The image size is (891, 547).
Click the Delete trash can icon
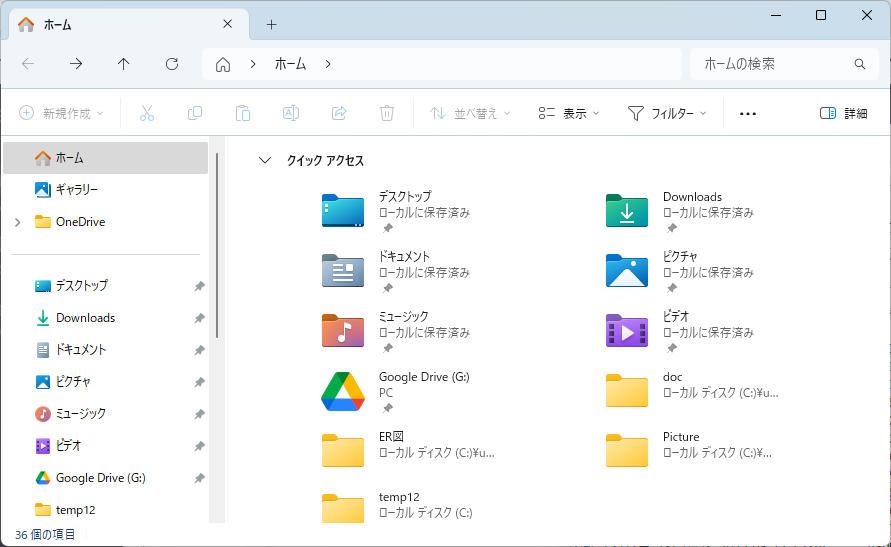pyautogui.click(x=387, y=113)
